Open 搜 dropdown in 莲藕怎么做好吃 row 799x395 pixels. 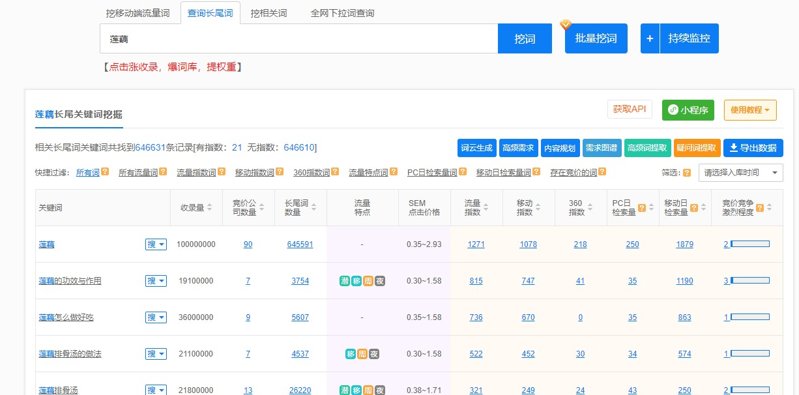click(x=156, y=318)
